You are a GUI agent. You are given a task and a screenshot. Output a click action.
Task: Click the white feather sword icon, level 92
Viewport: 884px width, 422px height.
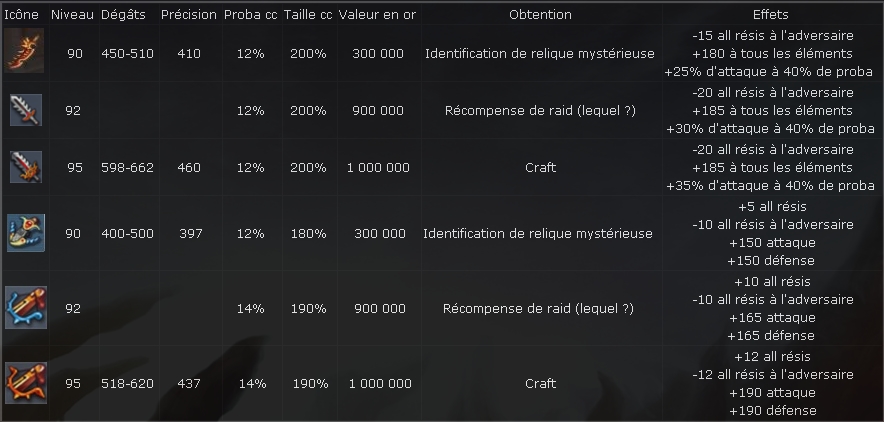(x=26, y=110)
